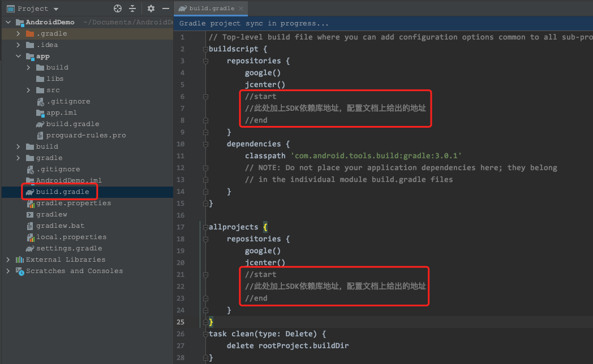The image size is (593, 364).
Task: Click the jcenter() text on line 5
Action: (x=265, y=85)
